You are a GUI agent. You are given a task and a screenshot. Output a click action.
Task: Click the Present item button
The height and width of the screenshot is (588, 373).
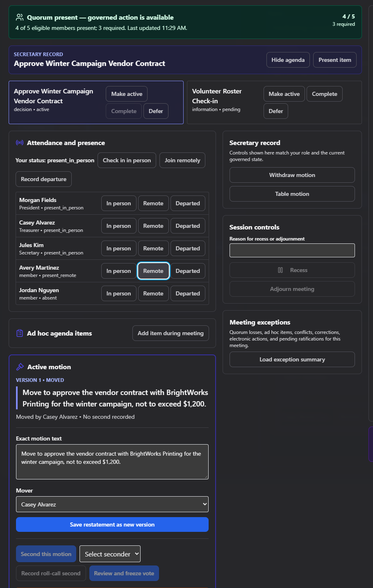pyautogui.click(x=335, y=60)
